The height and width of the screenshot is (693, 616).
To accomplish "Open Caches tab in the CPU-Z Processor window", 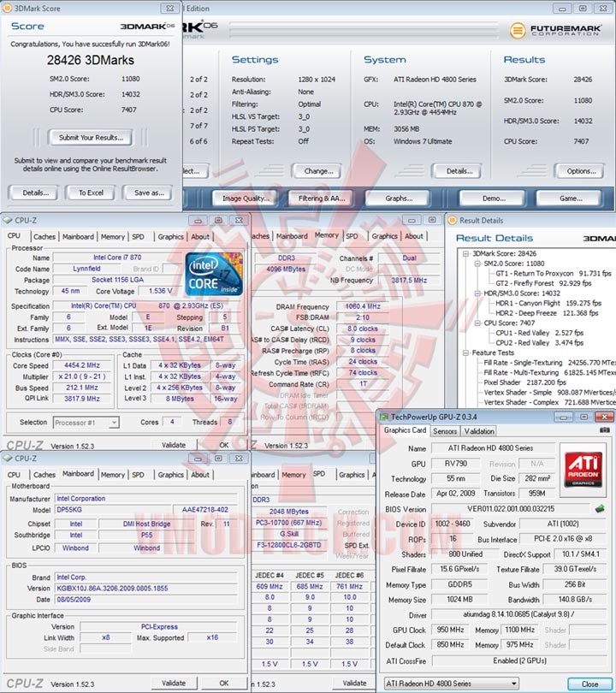I will pyautogui.click(x=44, y=237).
